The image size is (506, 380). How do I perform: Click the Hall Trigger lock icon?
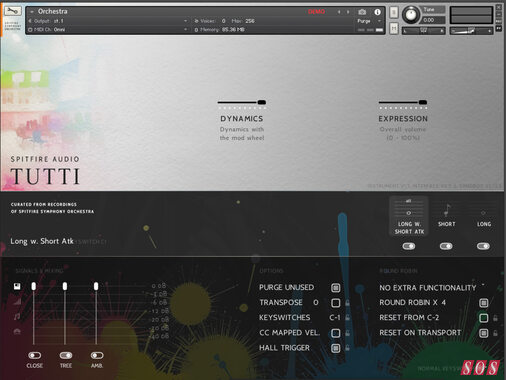[348, 348]
